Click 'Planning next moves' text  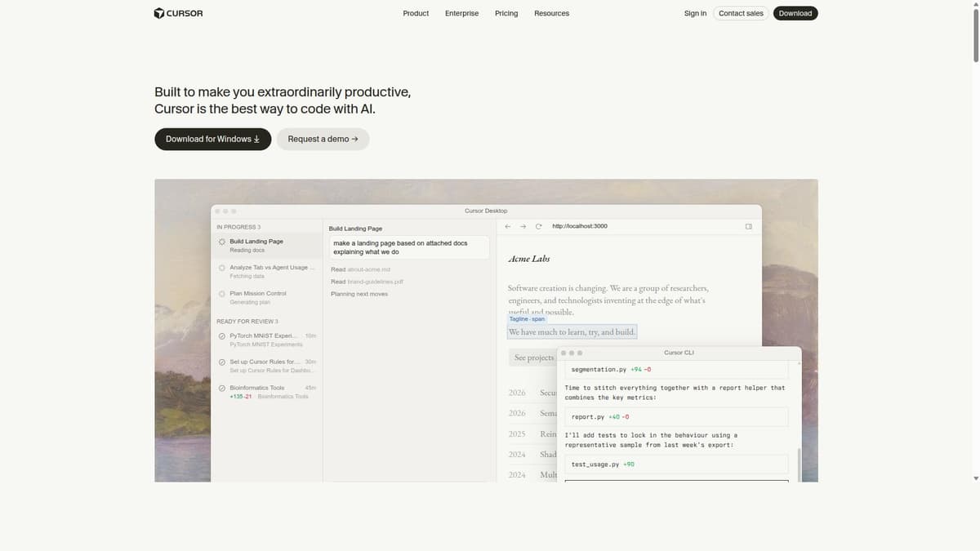point(359,294)
